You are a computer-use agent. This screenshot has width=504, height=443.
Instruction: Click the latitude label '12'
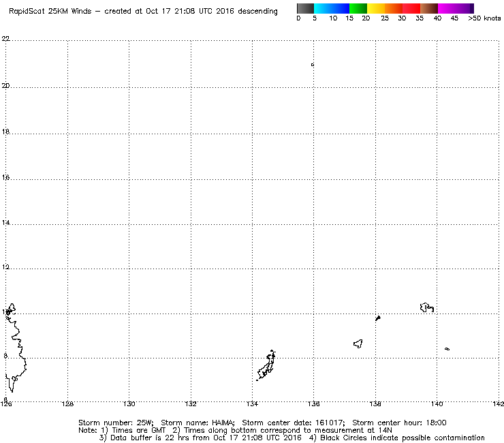point(5,267)
